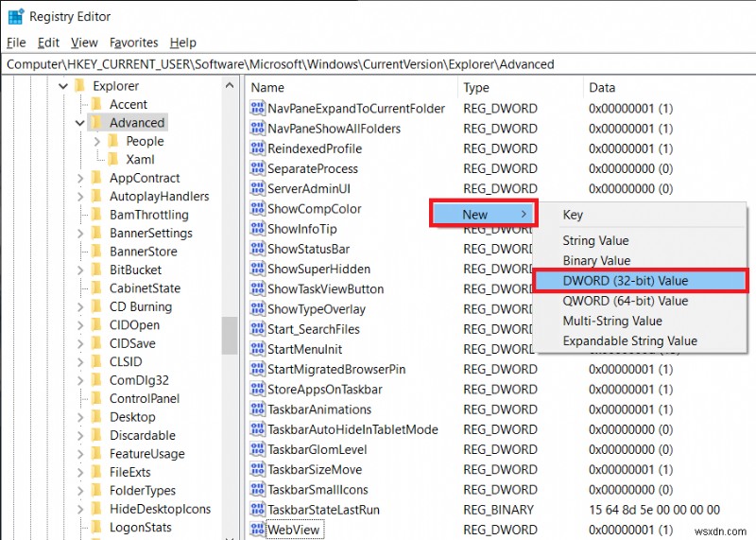Click the ShowTypeOverlay value icon
This screenshot has width=756, height=540.
click(257, 309)
